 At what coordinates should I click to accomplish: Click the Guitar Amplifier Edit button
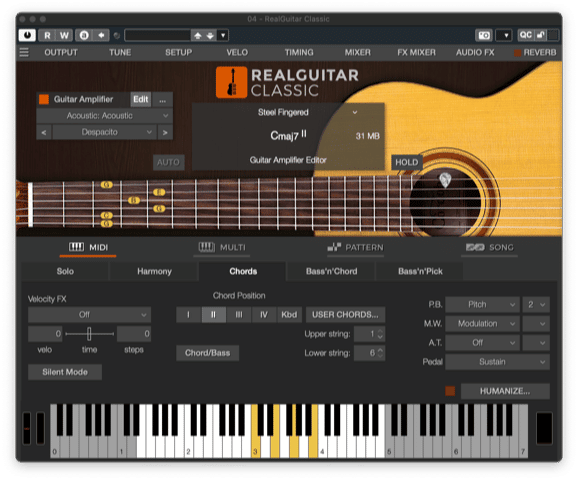click(141, 99)
